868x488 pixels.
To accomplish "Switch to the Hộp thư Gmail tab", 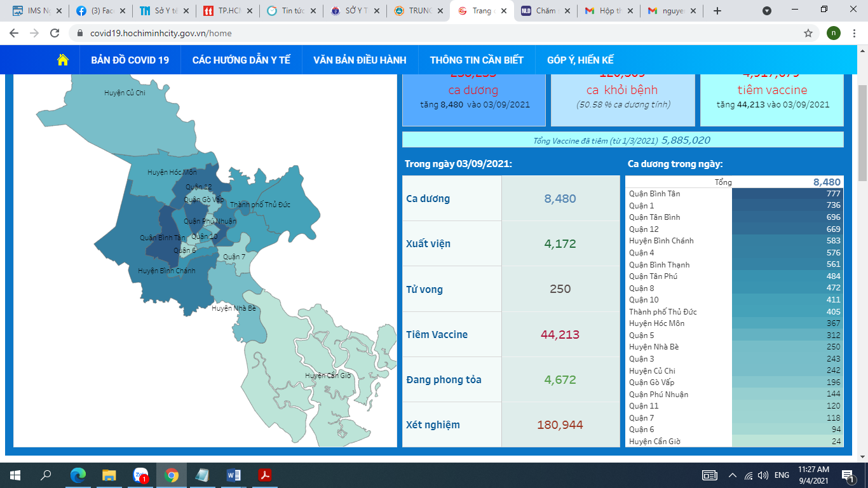I will (x=609, y=11).
